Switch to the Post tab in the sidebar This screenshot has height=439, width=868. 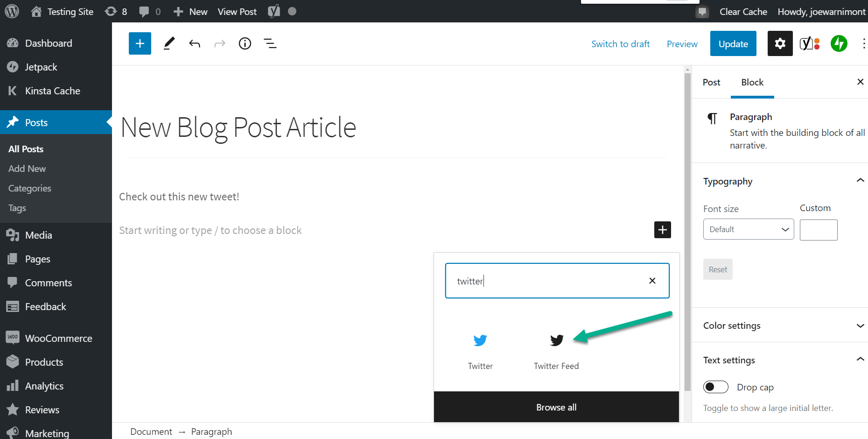711,82
